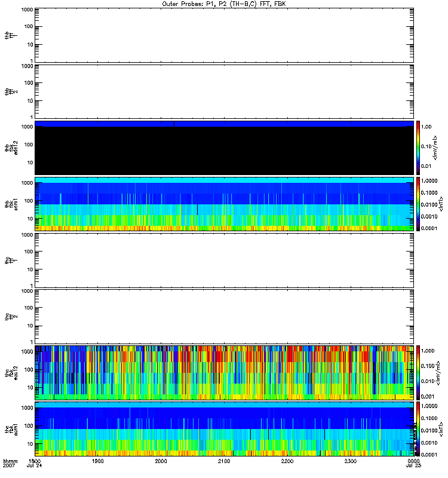Click the thc edc12 color scale bar
448x478 pixels.
pos(419,372)
